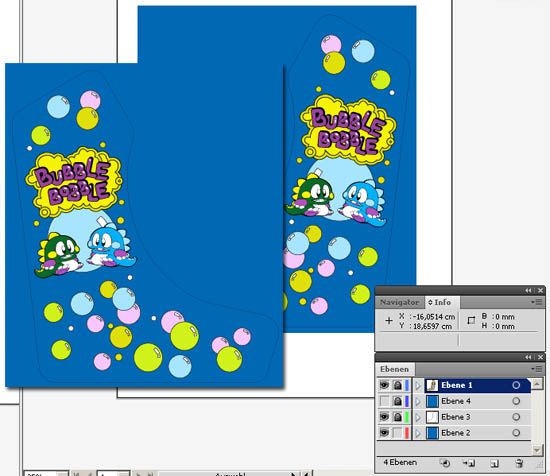The width and height of the screenshot is (550, 476).
Task: Close the Ebenen panel
Action: click(x=541, y=357)
